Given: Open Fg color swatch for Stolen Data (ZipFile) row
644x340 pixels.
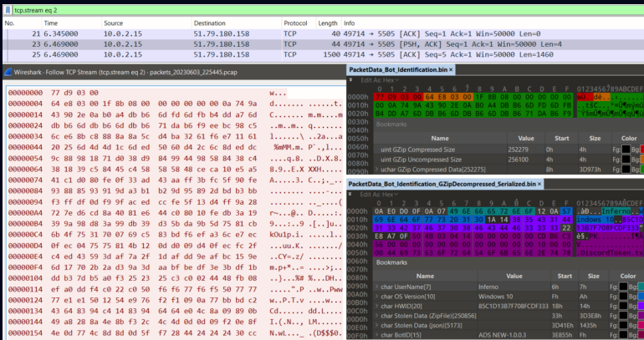Looking at the screenshot, I should pyautogui.click(x=624, y=316).
